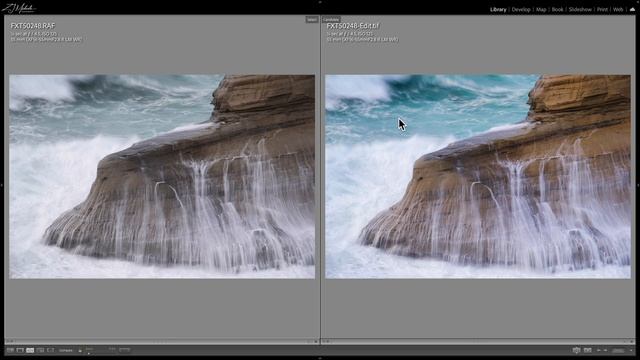Click the left Select RAF photo
The height and width of the screenshot is (360, 640).
[x=162, y=176]
